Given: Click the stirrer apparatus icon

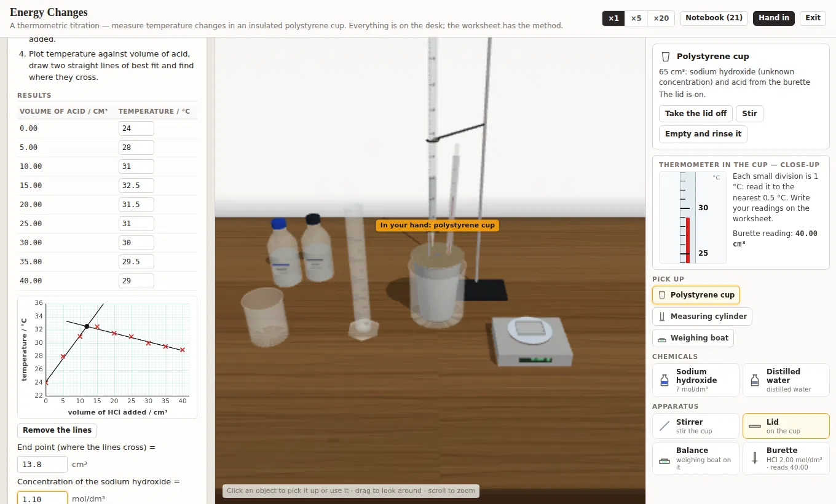Looking at the screenshot, I should coord(664,426).
